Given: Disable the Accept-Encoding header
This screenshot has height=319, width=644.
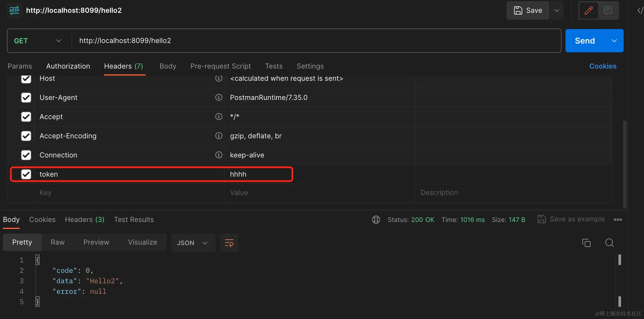Looking at the screenshot, I should 26,136.
